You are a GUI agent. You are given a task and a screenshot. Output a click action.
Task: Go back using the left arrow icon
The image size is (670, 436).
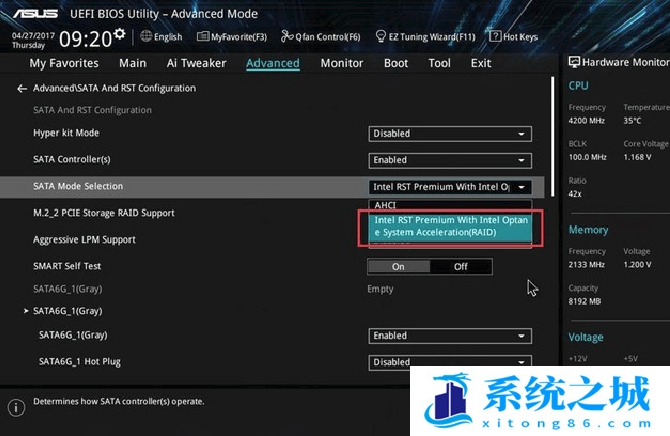point(22,88)
